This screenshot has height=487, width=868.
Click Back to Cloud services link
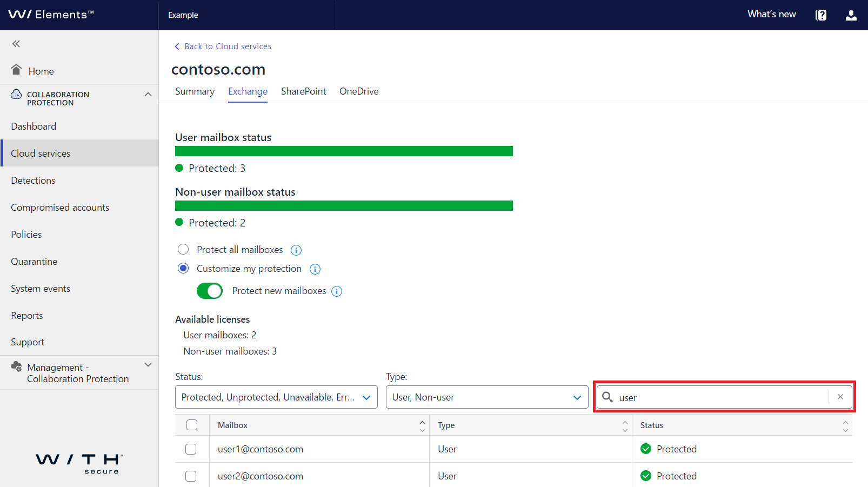tap(228, 46)
